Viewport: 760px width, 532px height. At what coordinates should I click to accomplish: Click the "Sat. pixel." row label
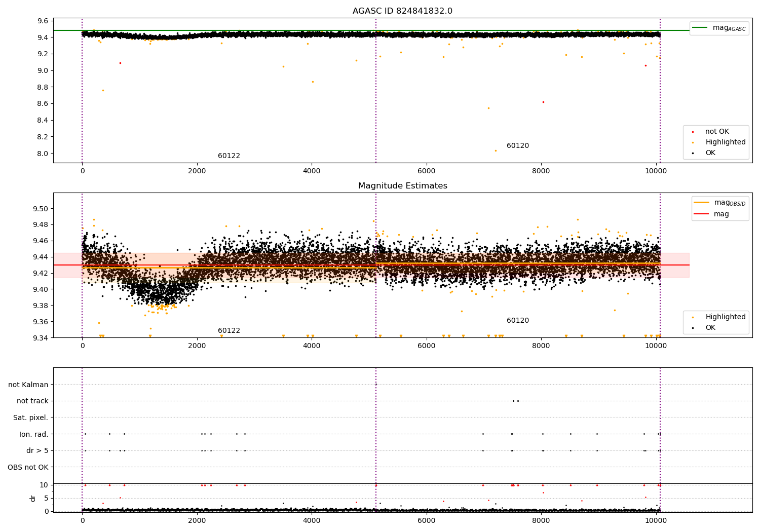[31, 418]
